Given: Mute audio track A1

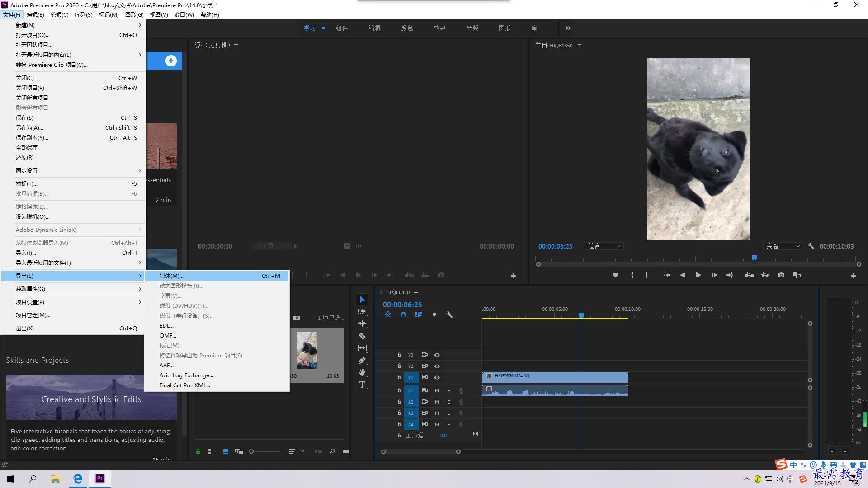Looking at the screenshot, I should click(x=437, y=390).
